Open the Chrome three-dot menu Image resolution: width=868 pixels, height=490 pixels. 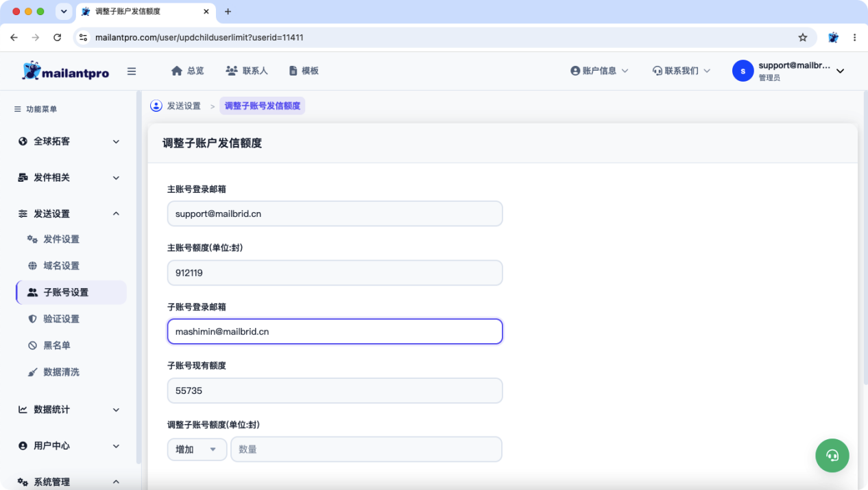click(x=854, y=38)
